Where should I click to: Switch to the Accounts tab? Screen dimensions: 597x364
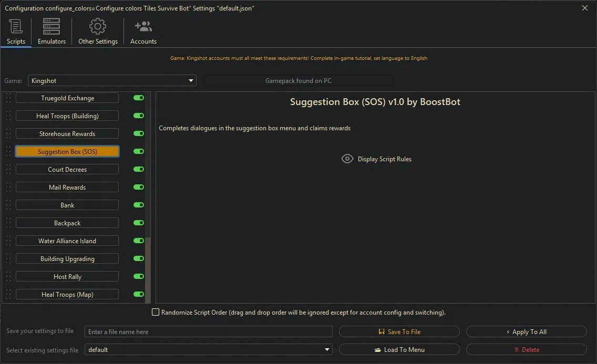[143, 32]
